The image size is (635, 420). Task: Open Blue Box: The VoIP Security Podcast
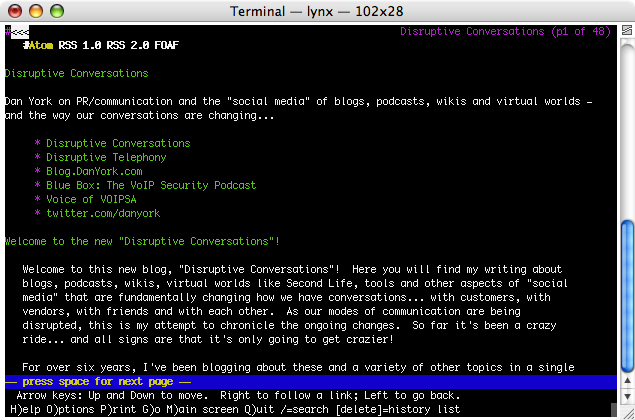click(150, 185)
